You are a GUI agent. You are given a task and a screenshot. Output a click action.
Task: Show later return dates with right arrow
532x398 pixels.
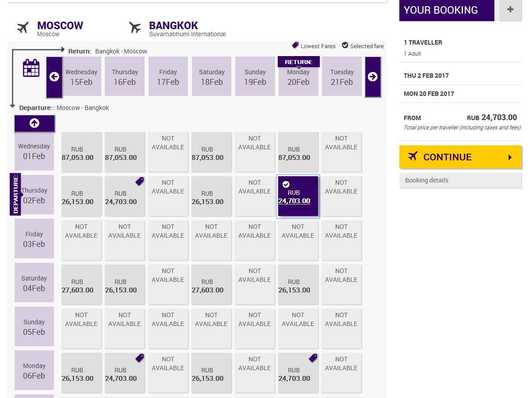click(373, 77)
